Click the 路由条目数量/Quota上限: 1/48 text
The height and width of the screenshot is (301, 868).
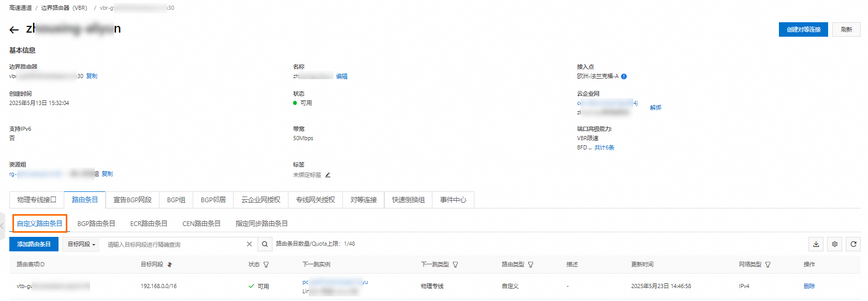[315, 244]
